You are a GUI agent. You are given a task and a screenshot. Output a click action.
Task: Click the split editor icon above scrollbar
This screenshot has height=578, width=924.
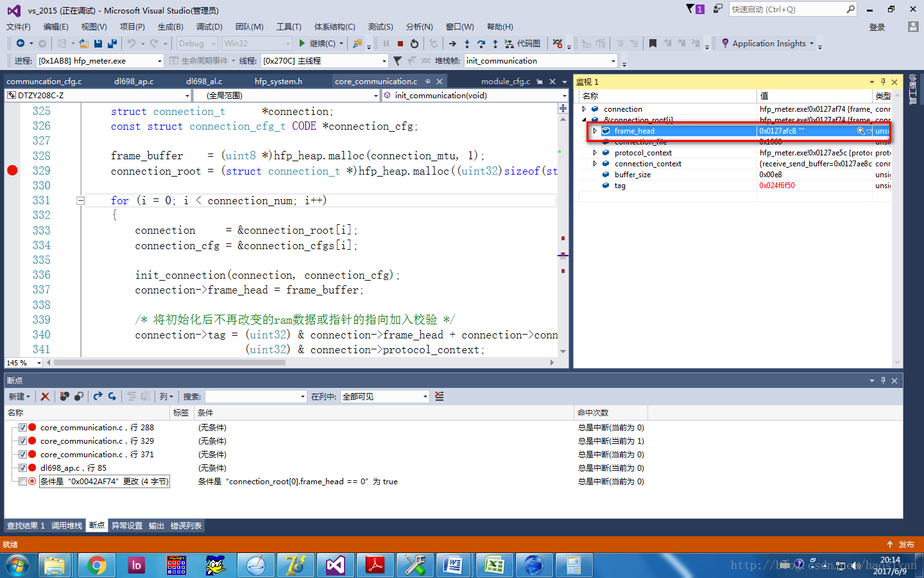coord(563,109)
